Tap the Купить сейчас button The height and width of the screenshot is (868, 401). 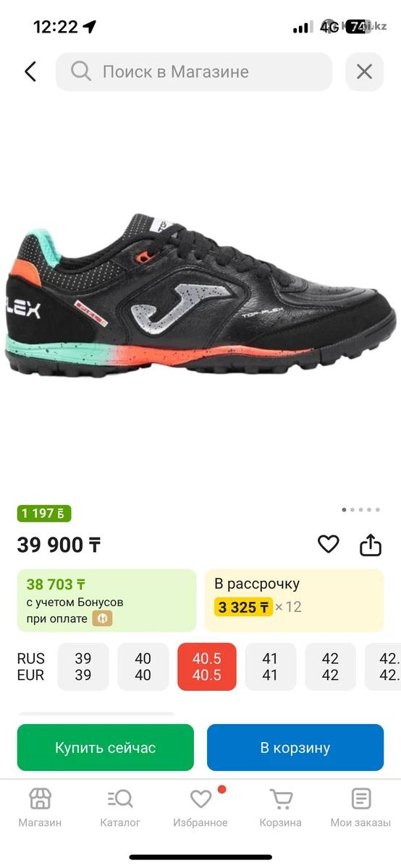106,747
